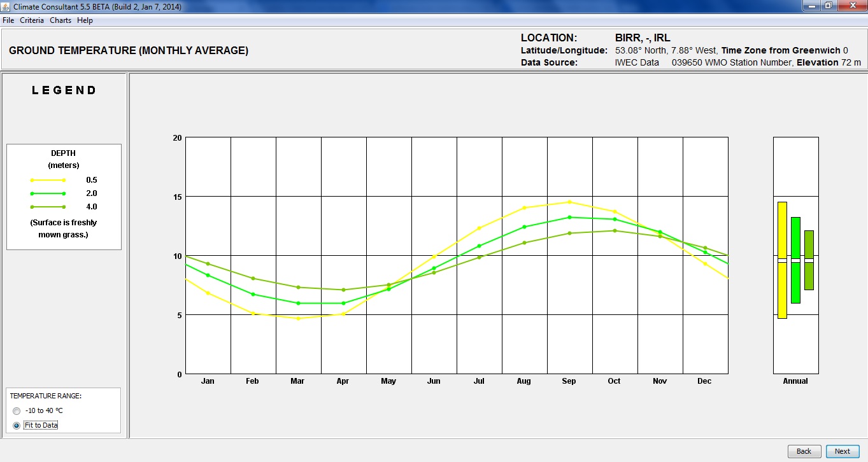Open the File menu
This screenshot has width=868, height=462.
pyautogui.click(x=8, y=20)
